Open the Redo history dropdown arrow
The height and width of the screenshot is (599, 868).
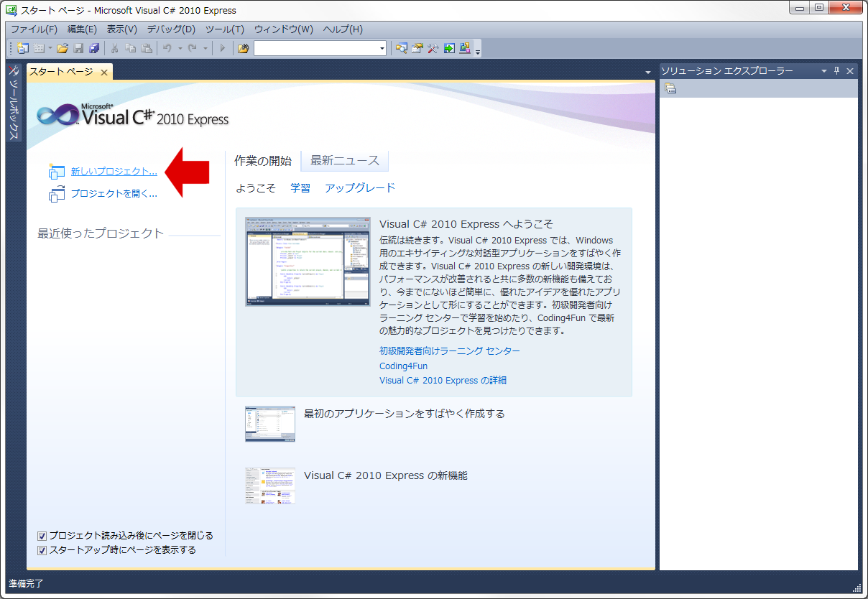point(205,48)
